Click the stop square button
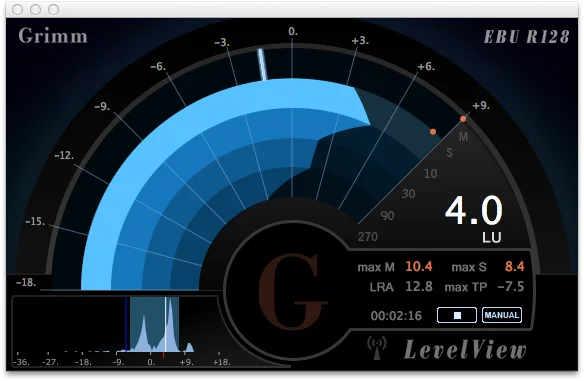The image size is (584, 381). coord(457,315)
